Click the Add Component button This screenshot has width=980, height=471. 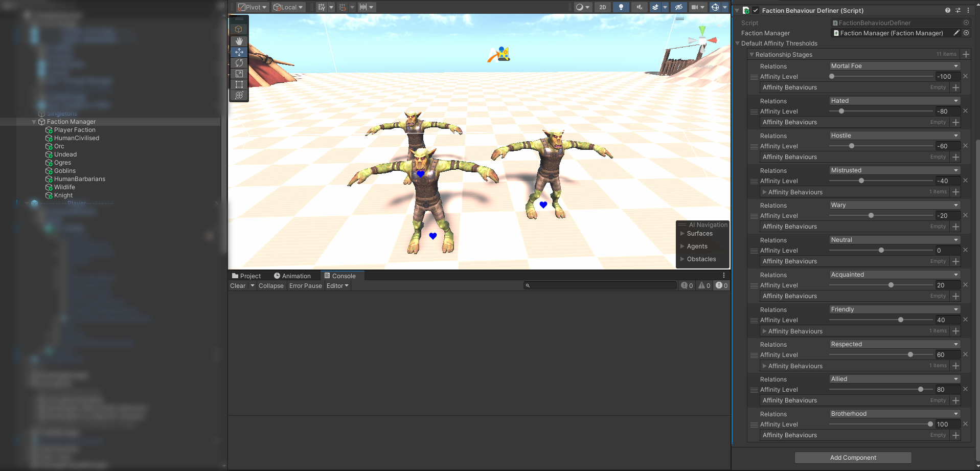click(x=852, y=457)
